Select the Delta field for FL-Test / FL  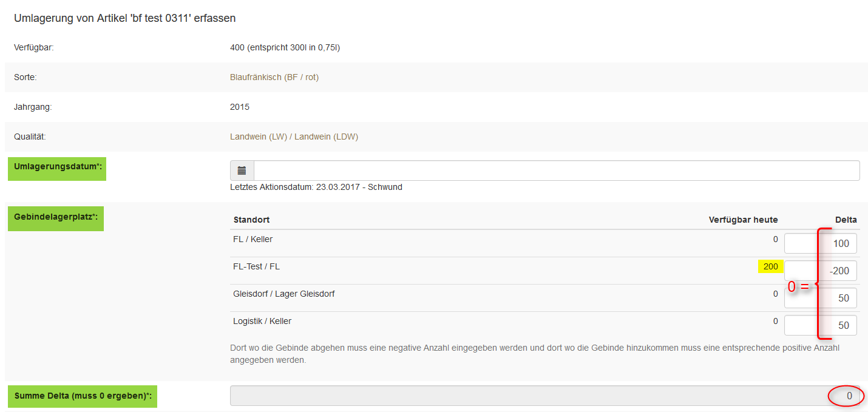[x=820, y=271]
